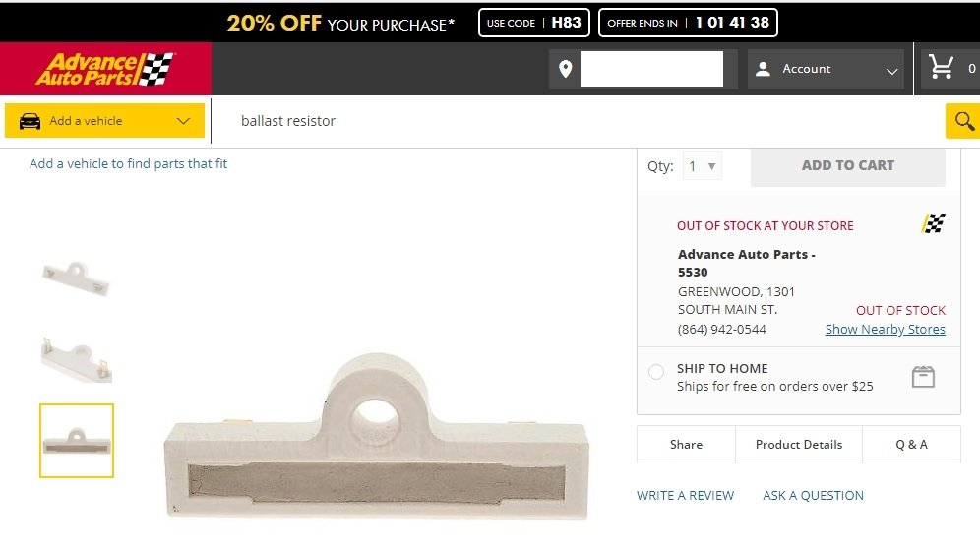Open the Qty quantity dropdown
Viewport: 980px width, 555px height.
(703, 166)
